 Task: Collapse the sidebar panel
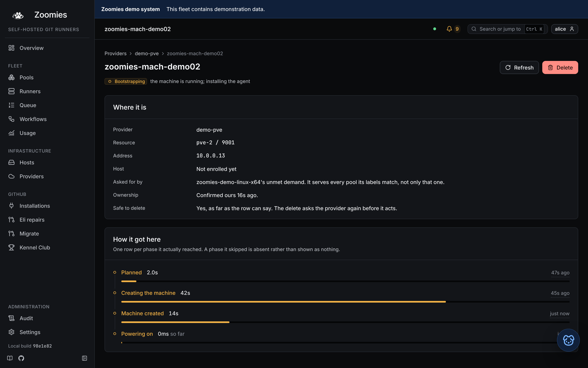[x=85, y=358]
